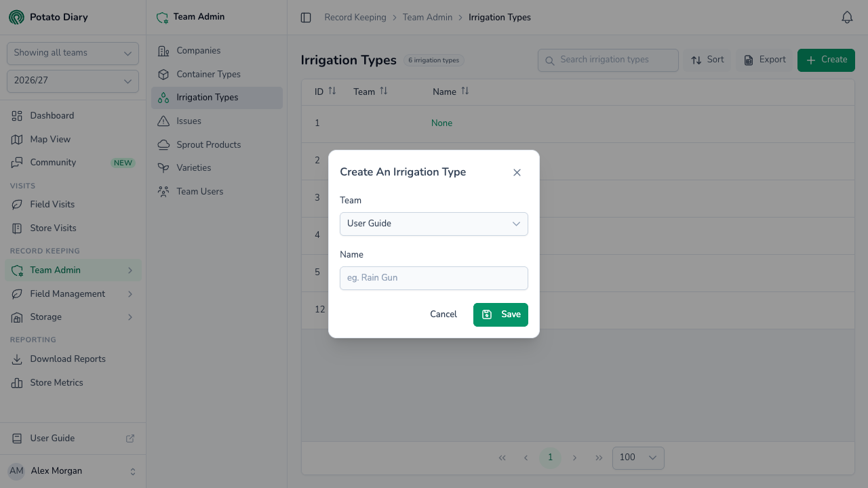Go to Sprout Products section
Screen dimensions: 868x488
click(x=217, y=145)
